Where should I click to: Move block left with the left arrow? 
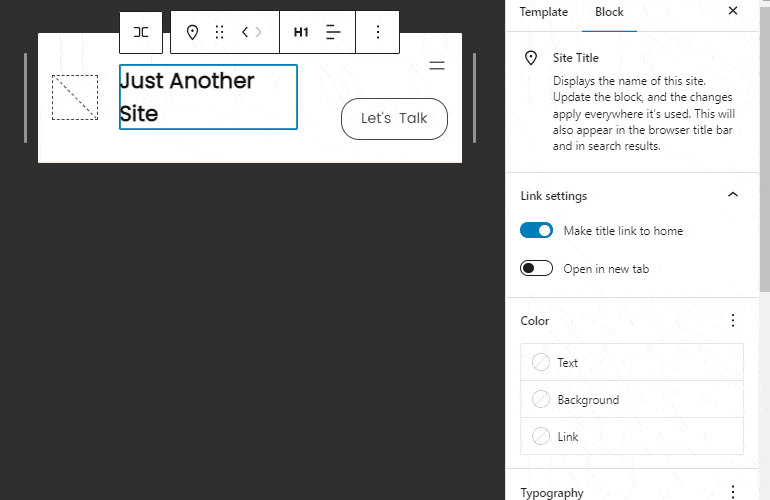point(245,32)
